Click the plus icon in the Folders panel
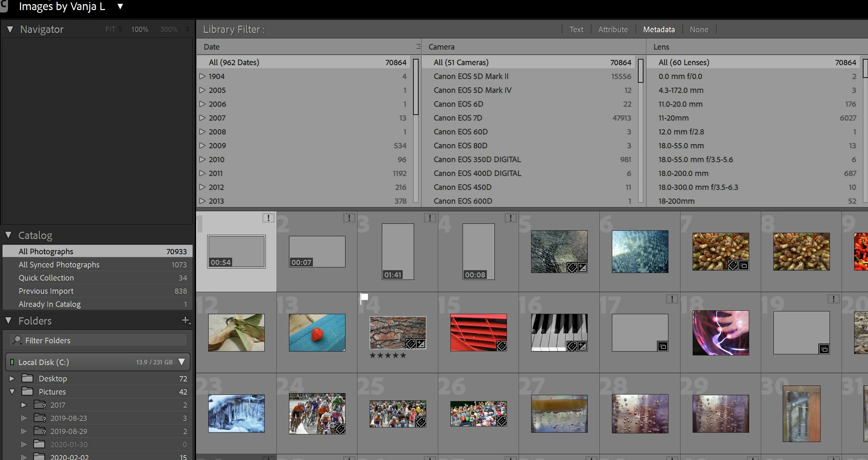Image resolution: width=868 pixels, height=460 pixels. 186,320
